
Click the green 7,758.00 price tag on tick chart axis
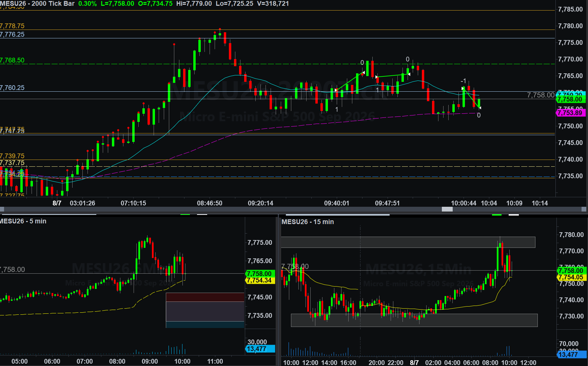click(x=571, y=99)
